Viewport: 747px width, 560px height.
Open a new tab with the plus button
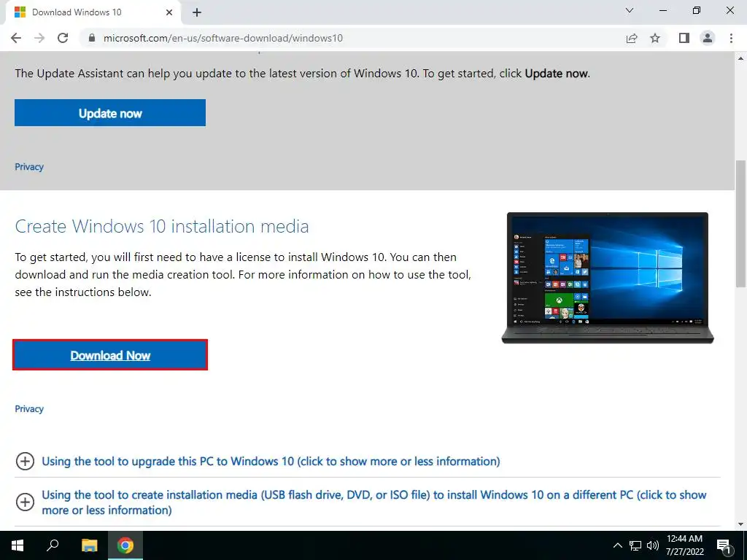[x=197, y=12]
